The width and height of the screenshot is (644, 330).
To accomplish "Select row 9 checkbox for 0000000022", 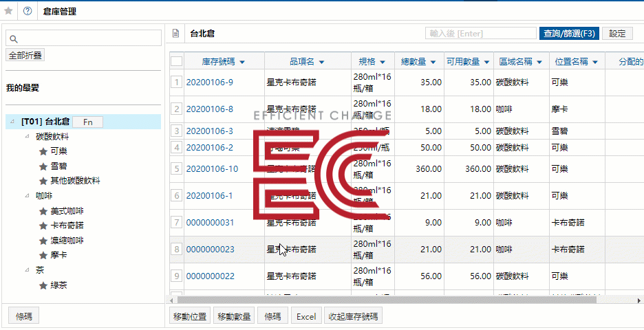I will pos(177,276).
